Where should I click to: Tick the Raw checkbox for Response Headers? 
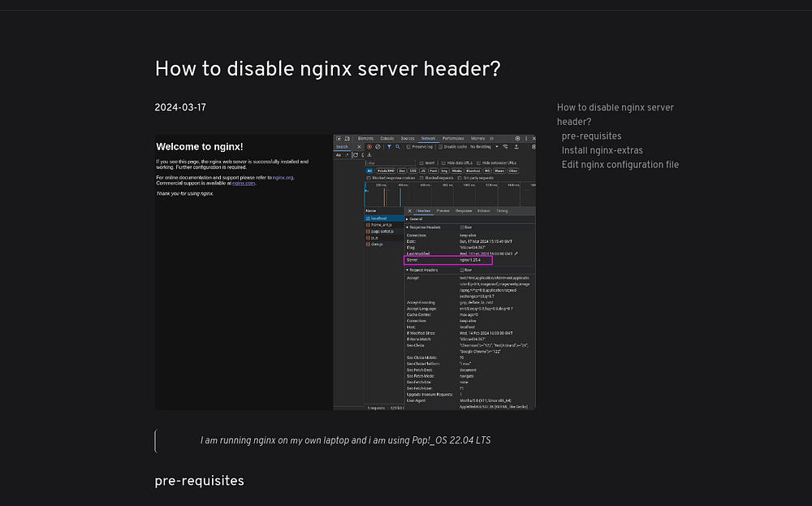point(461,227)
